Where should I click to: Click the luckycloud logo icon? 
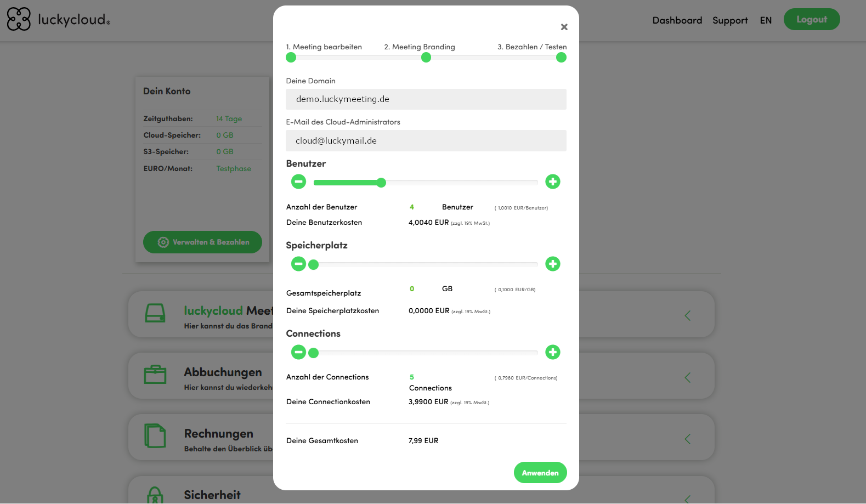(19, 19)
